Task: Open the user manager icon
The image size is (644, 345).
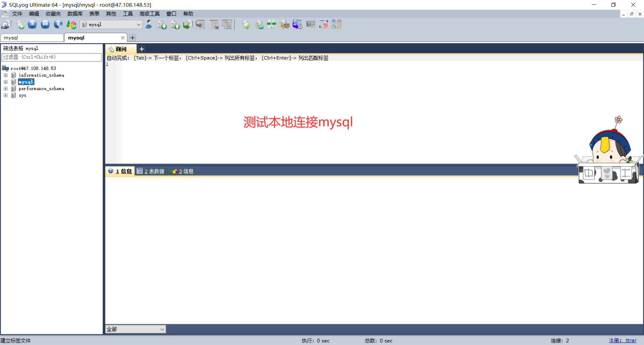Action: coord(149,24)
